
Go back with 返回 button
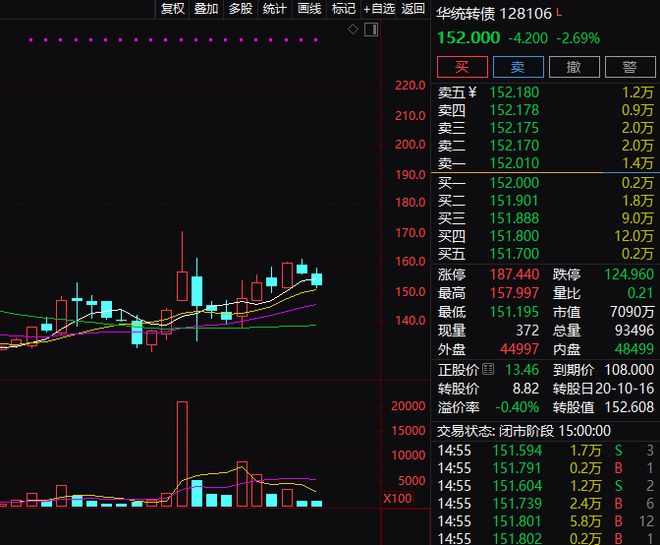413,8
